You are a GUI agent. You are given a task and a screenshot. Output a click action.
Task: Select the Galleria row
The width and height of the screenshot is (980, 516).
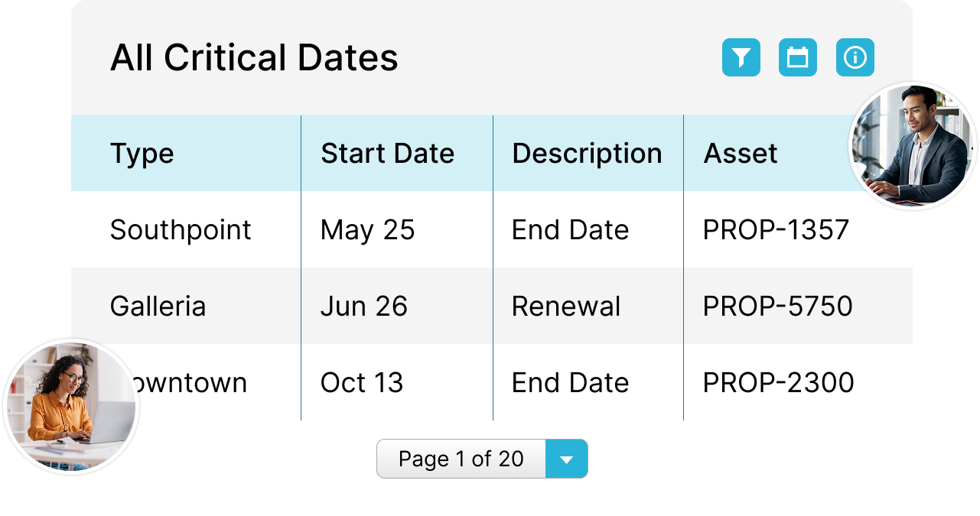click(x=158, y=307)
